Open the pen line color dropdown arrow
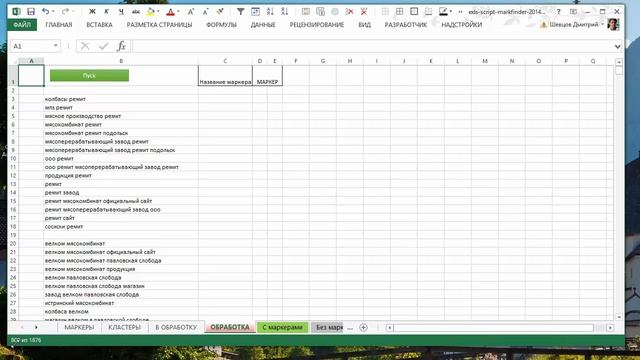Viewport: 640px width, 360px height. (451, 12)
